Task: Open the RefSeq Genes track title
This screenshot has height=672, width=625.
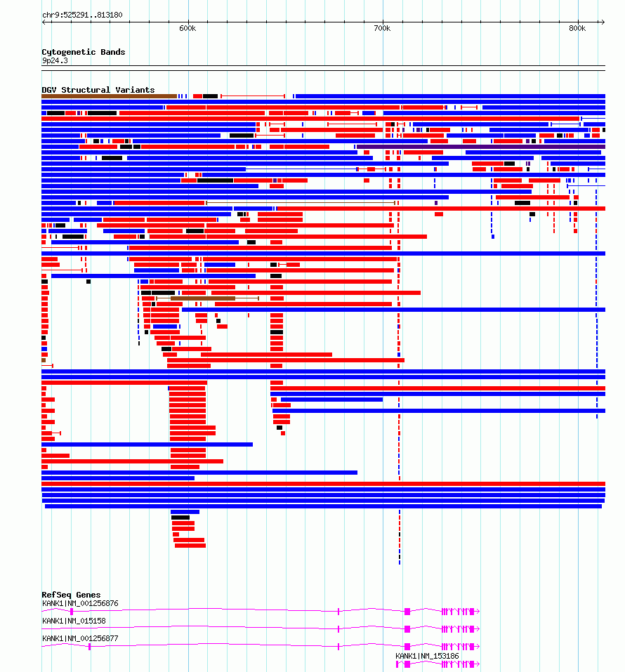Action: pos(71,595)
